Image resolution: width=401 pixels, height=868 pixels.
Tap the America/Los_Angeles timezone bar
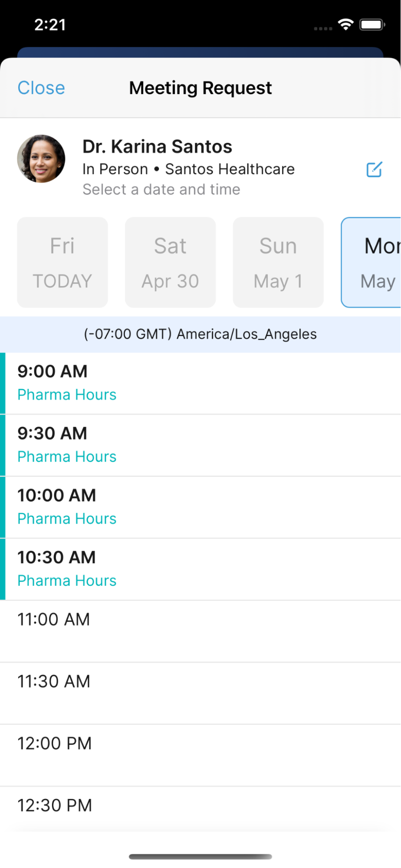200,334
